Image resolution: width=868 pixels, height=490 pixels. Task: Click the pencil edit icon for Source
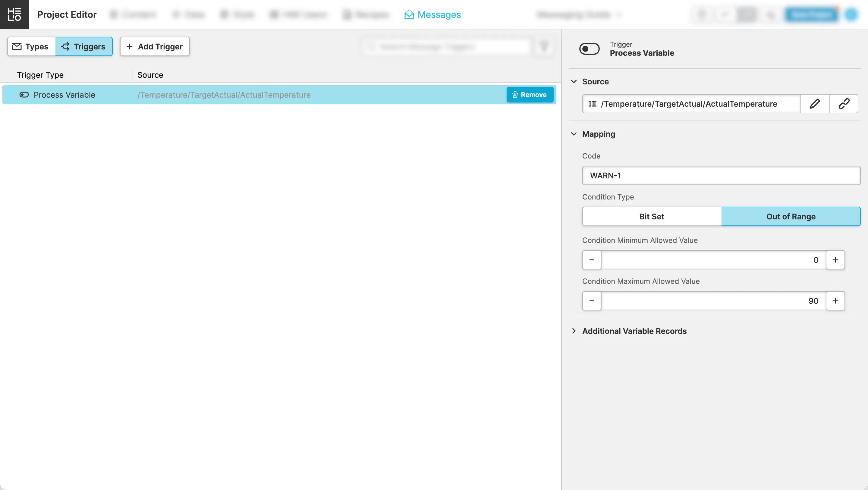815,104
